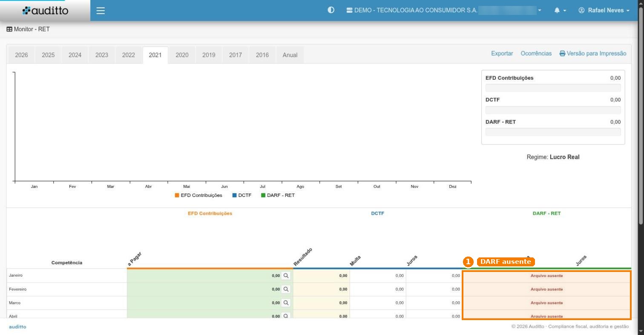Image resolution: width=644 pixels, height=335 pixels.
Task: Switch to the 2020 tab
Action: [x=182, y=55]
